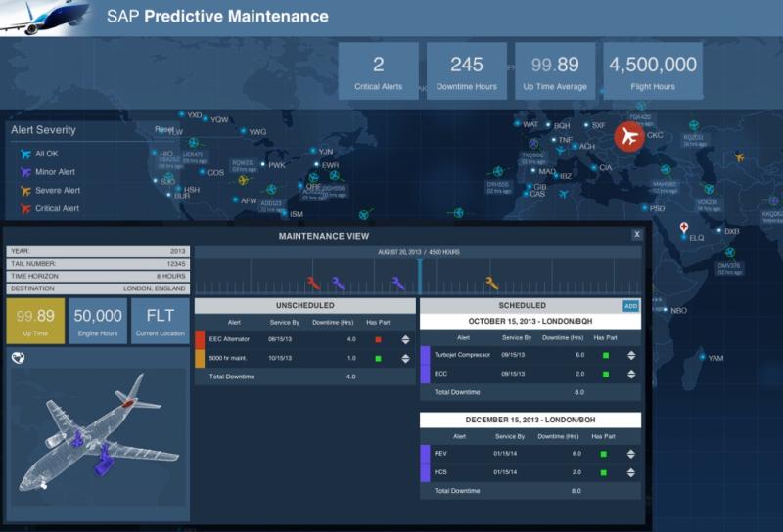Screen dimensions: 783x532
Task: Click the UNSCHEDULED section header
Action: [305, 305]
